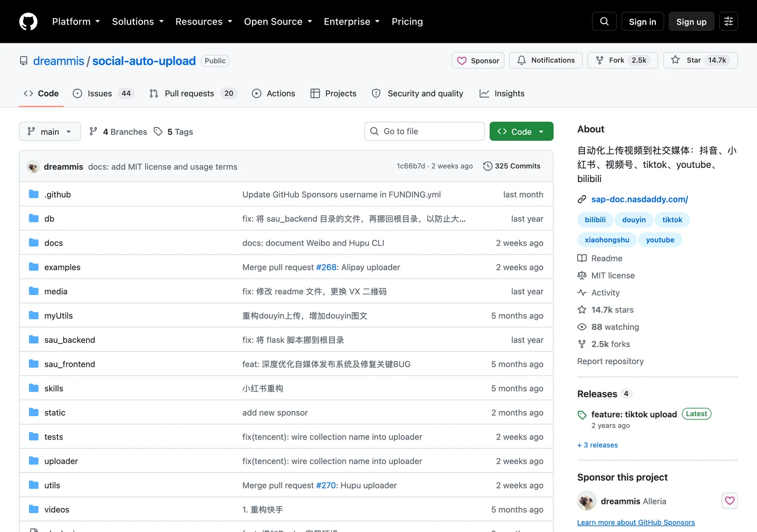
Task: Open the appearance settings icon beside Sign up
Action: pyautogui.click(x=729, y=21)
